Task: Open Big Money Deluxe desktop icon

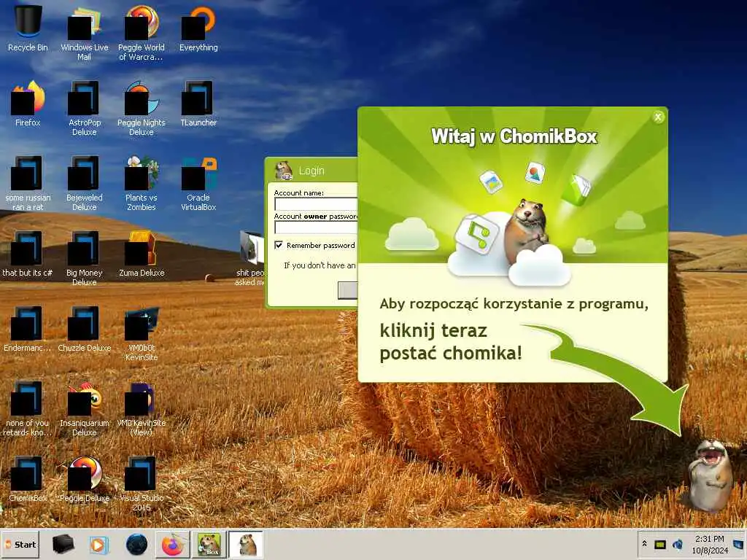Action: [x=85, y=259]
